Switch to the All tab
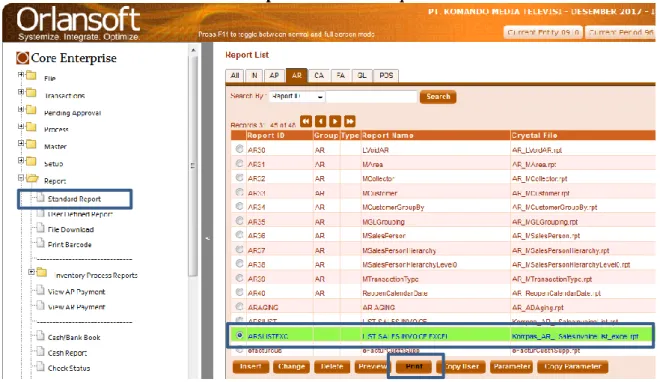Image resolution: width=660 pixels, height=382 pixels. (235, 76)
